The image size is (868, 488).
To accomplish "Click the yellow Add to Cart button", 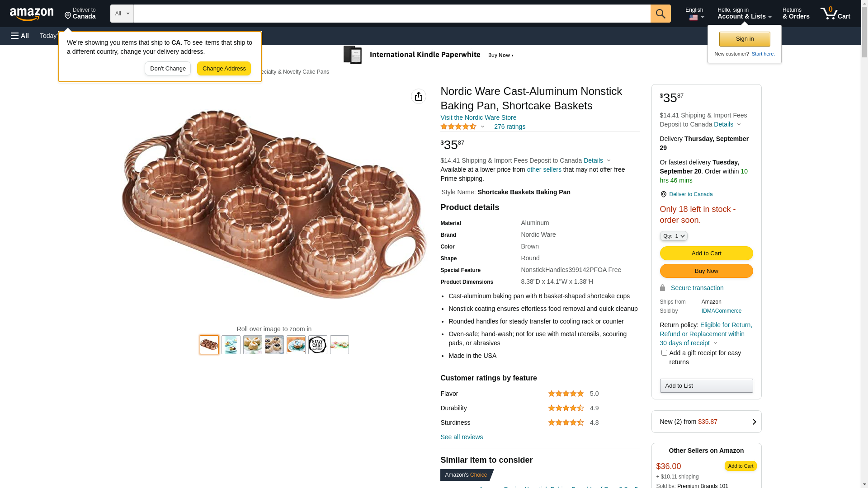I will coord(706,253).
